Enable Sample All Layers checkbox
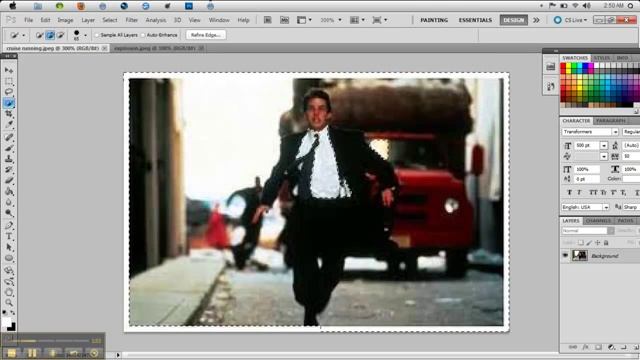The image size is (640, 360). pyautogui.click(x=97, y=36)
